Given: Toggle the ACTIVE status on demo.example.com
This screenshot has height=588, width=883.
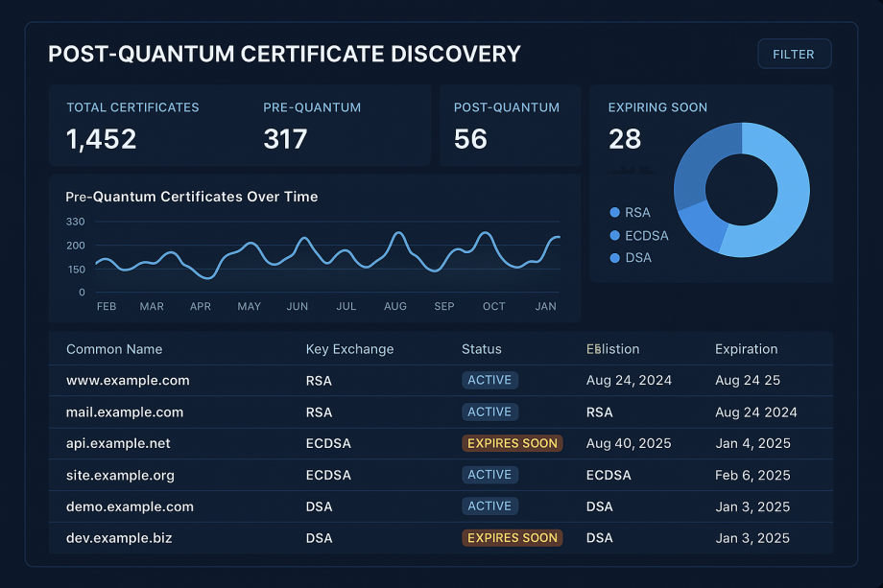Looking at the screenshot, I should pos(490,506).
